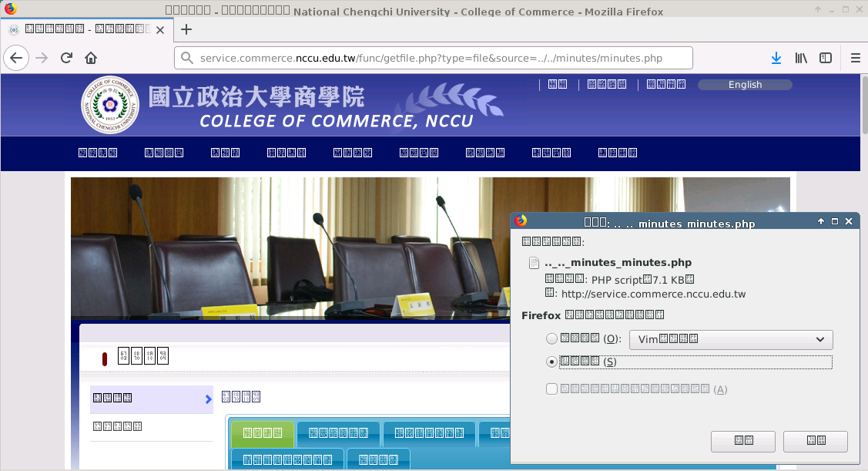
Task: Select the Save file (S) radio button
Action: 551,362
